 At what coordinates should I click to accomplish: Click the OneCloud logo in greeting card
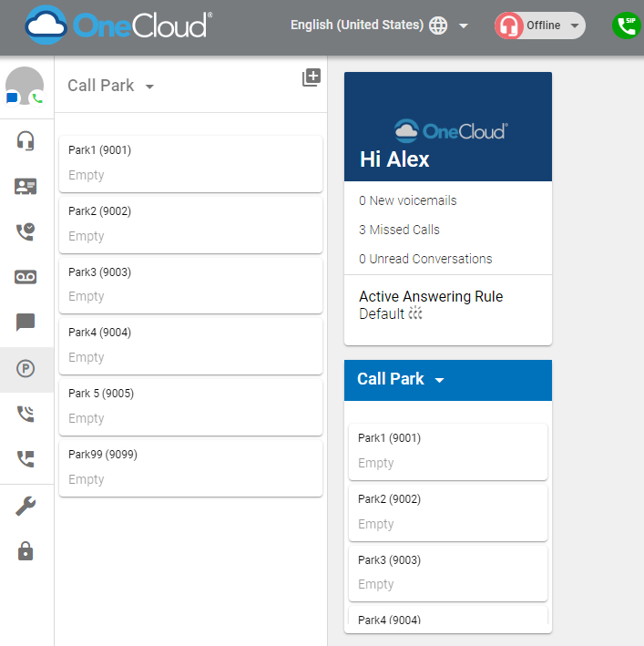click(x=451, y=131)
